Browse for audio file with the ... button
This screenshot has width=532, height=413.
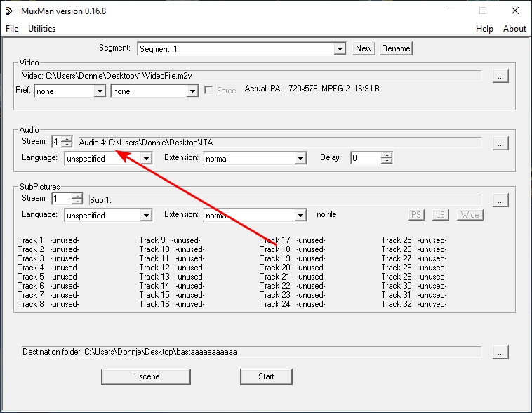(500, 143)
